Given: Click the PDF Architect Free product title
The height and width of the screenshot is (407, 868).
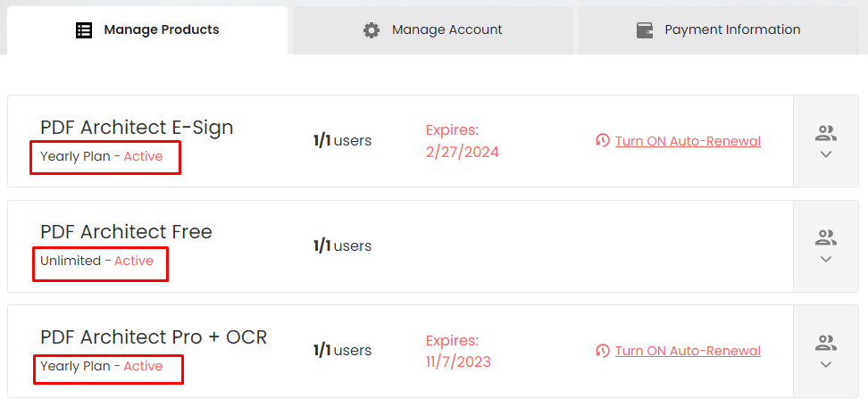Looking at the screenshot, I should tap(126, 232).
